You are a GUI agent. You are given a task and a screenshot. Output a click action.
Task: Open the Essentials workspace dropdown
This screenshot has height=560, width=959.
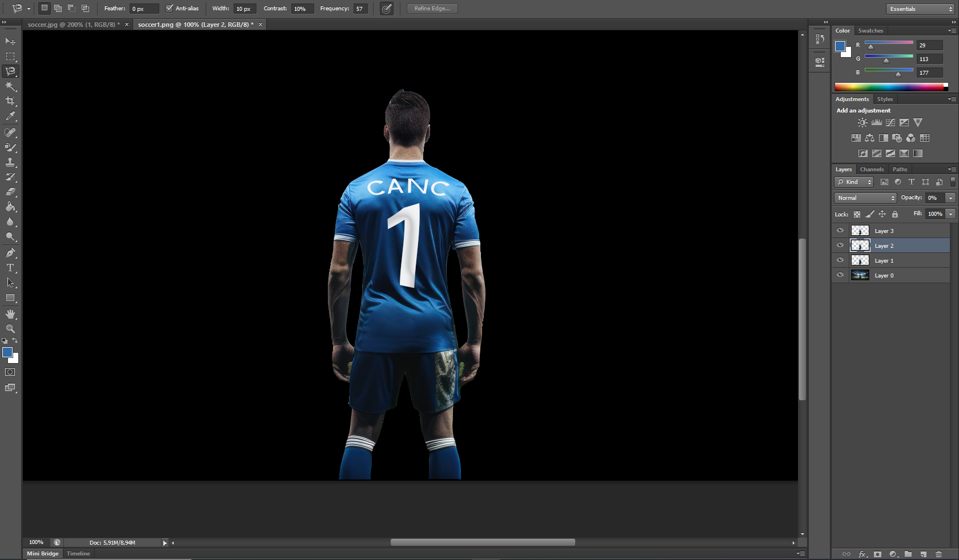[920, 9]
